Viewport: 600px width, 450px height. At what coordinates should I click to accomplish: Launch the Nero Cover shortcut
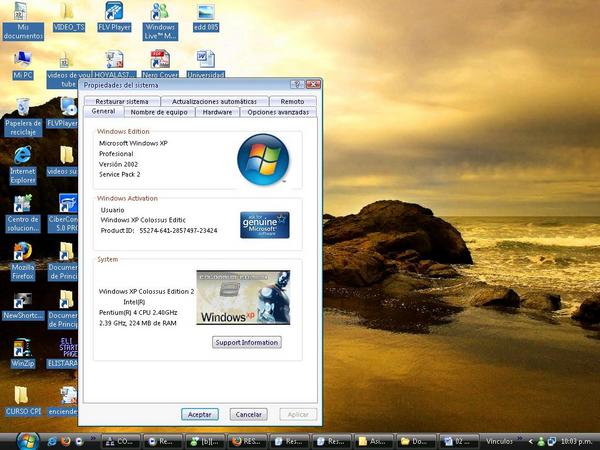160,64
